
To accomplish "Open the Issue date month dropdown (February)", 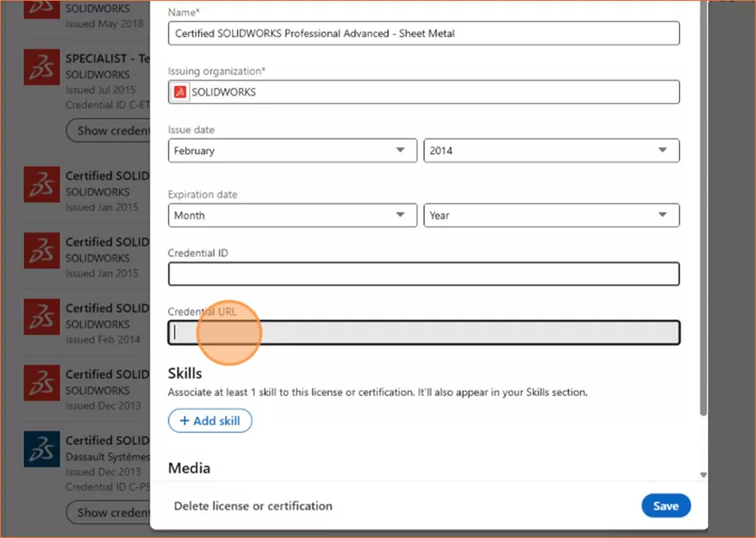I will pyautogui.click(x=292, y=151).
